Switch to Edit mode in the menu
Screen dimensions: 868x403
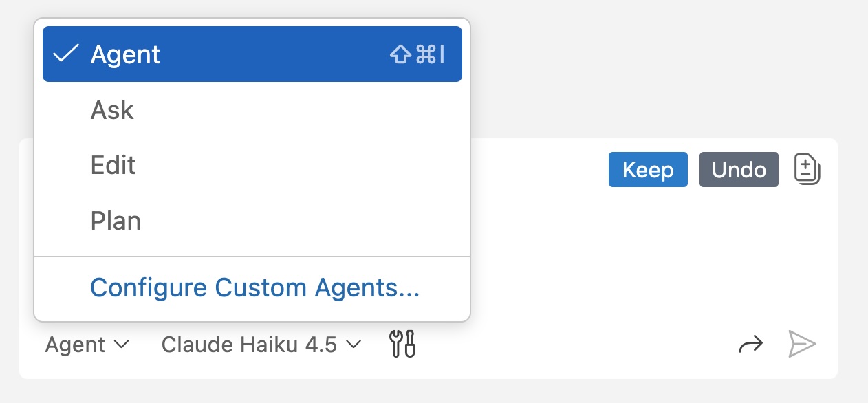coord(113,165)
